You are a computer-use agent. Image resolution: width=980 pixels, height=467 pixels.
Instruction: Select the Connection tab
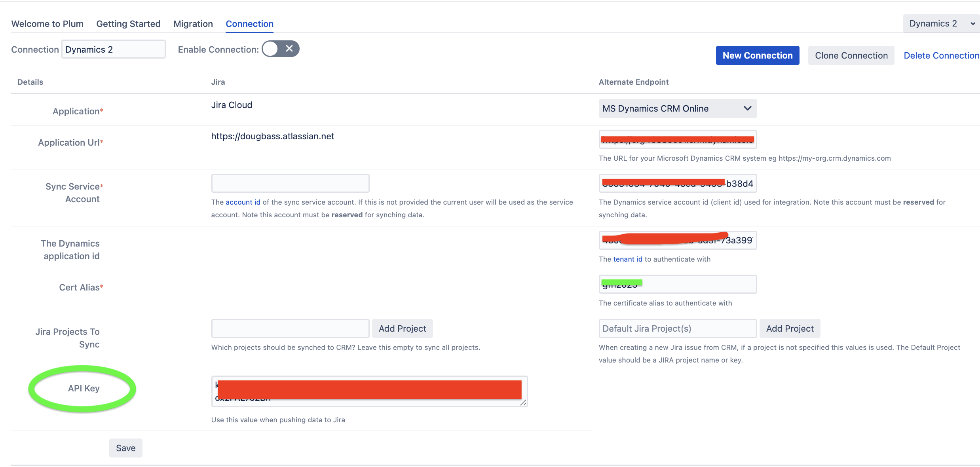250,24
